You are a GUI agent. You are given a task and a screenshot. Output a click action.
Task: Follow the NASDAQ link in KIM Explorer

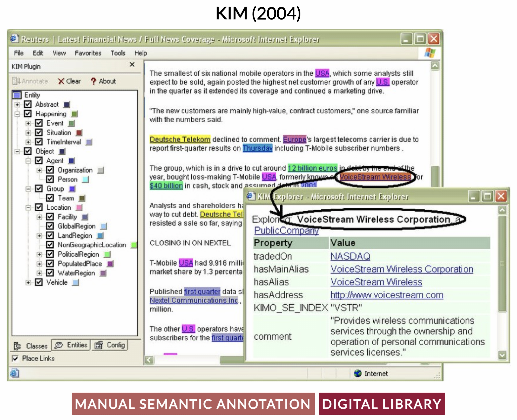(350, 256)
